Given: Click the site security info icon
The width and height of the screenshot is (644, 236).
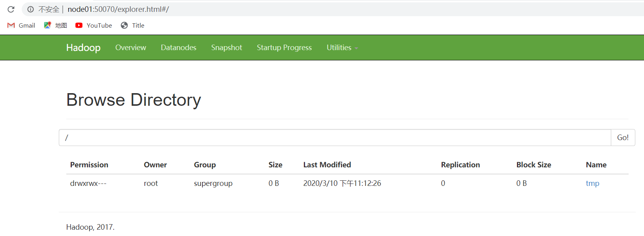Looking at the screenshot, I should [30, 9].
